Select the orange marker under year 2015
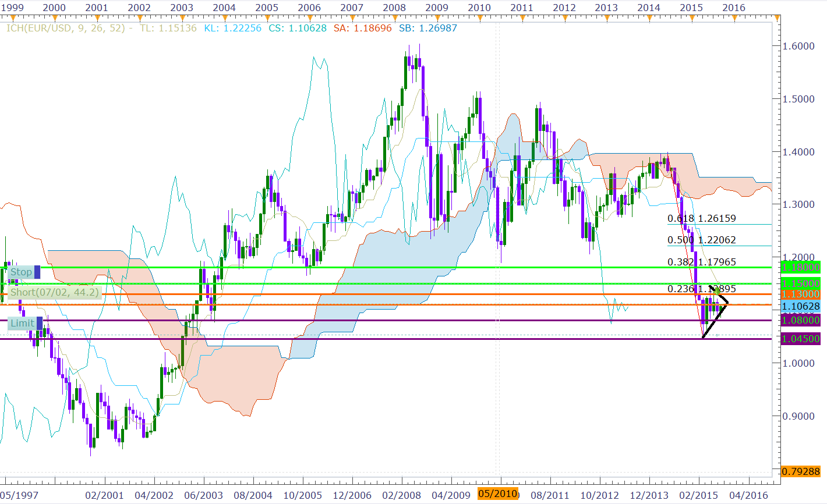Screen dimensions: 827x504 (692, 19)
